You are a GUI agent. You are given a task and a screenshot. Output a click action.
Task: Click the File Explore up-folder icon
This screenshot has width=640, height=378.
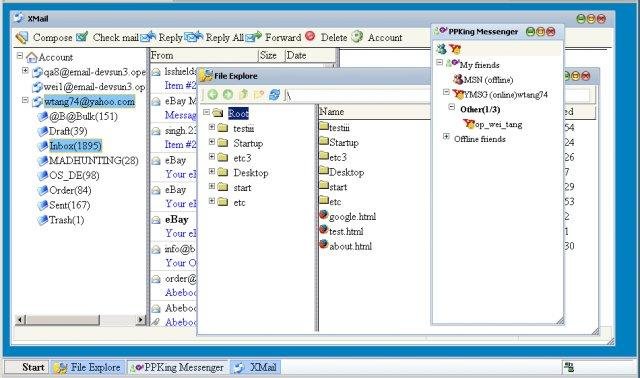point(243,95)
